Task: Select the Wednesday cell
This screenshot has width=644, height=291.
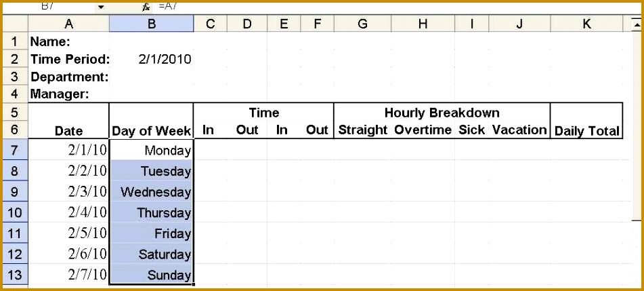Action: point(151,192)
